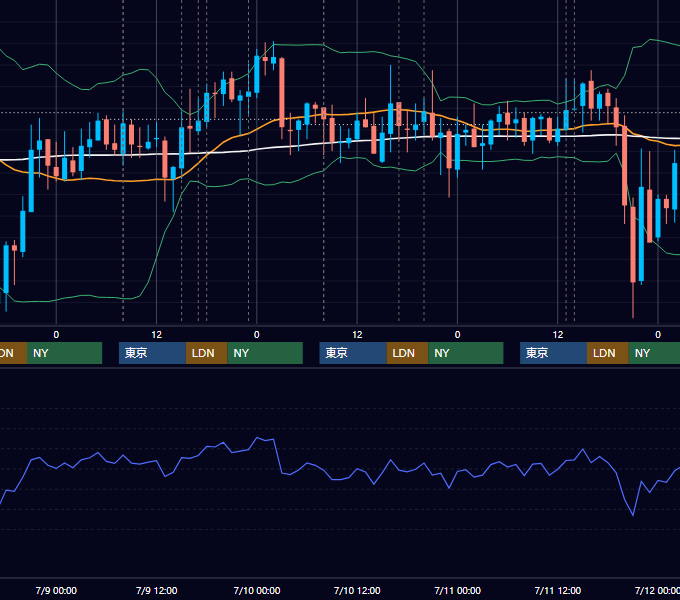Click the 7/10 00:00 time axis label
This screenshot has width=680, height=600.
click(x=257, y=590)
